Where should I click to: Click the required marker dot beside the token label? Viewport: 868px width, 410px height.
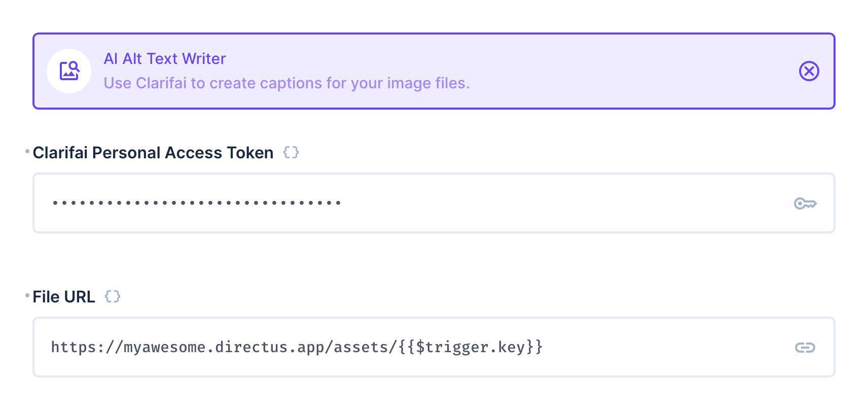pyautogui.click(x=27, y=151)
